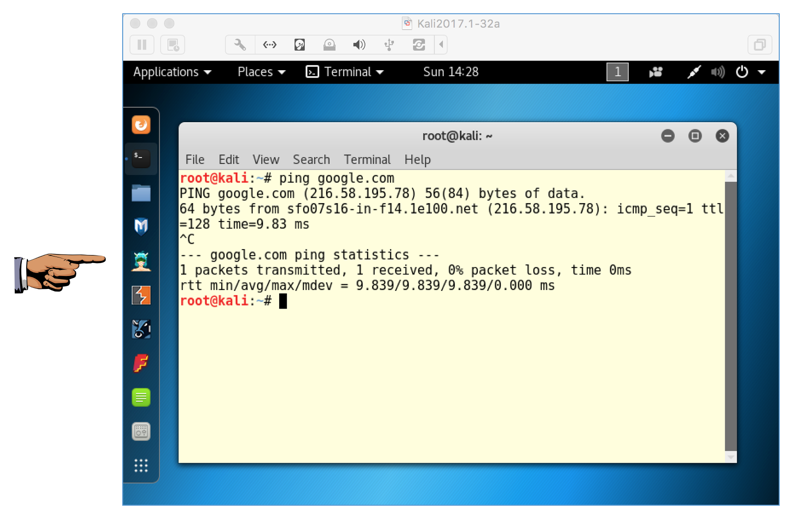This screenshot has width=795, height=519.
Task: Click the CD/DVD drive toolbar icon
Action: click(x=330, y=45)
